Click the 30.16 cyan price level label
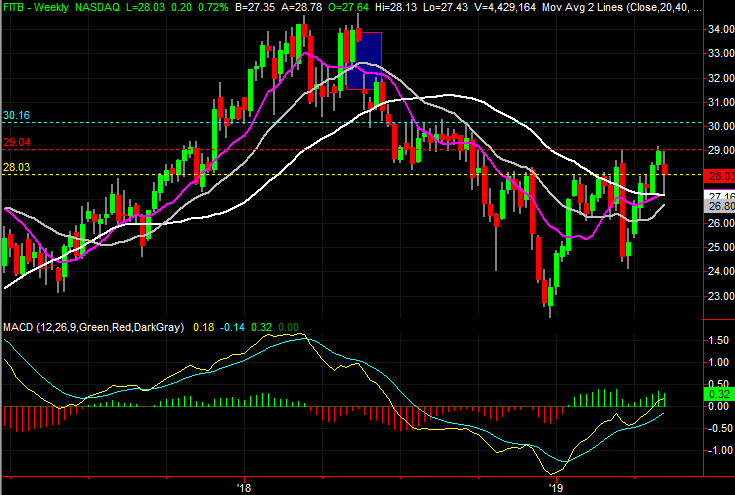Image resolution: width=735 pixels, height=495 pixels. 16,115
